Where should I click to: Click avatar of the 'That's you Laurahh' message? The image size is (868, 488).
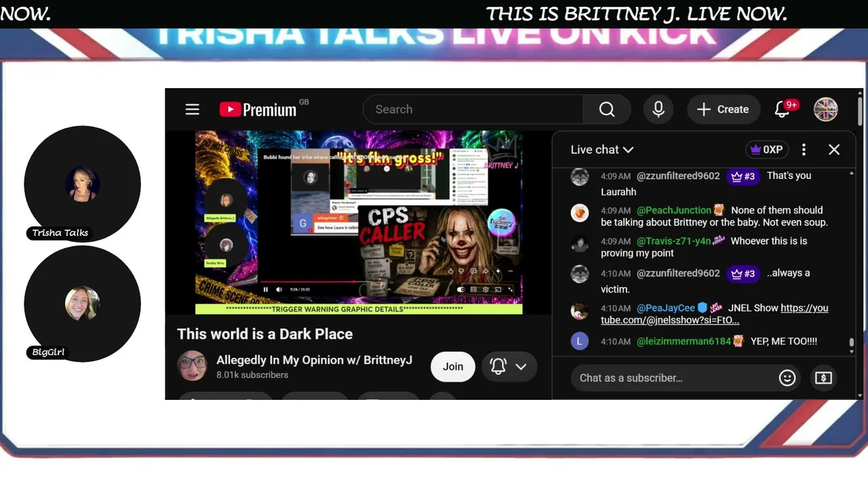pyautogui.click(x=580, y=177)
